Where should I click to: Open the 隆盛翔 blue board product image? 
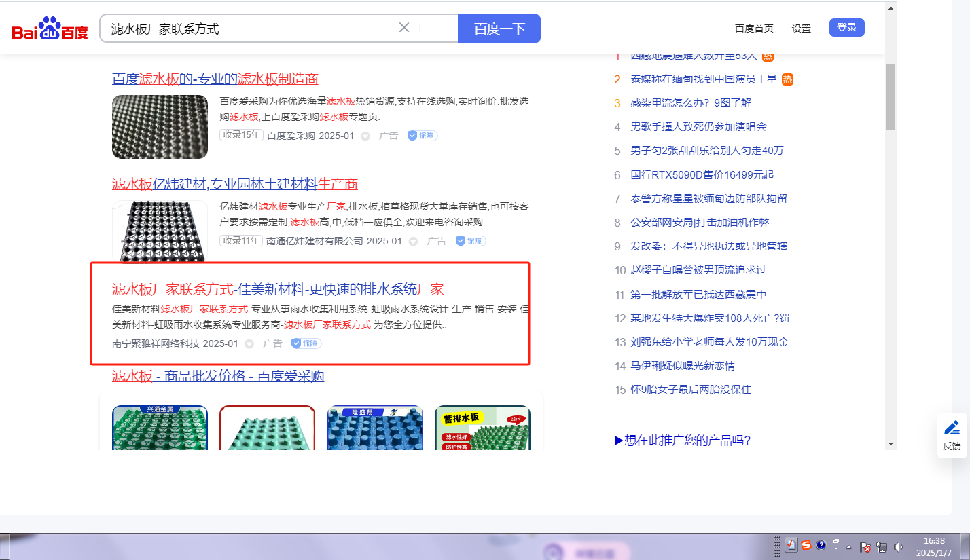(375, 428)
